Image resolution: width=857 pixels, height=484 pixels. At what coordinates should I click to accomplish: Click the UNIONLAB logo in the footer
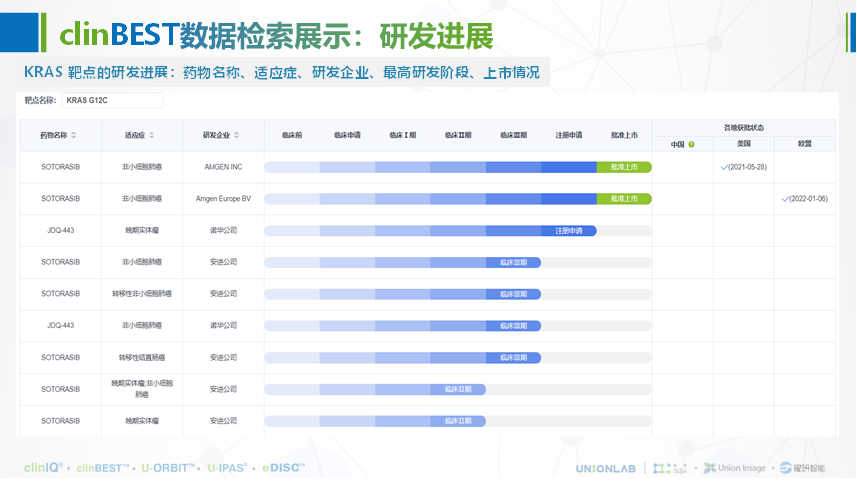coord(606,469)
